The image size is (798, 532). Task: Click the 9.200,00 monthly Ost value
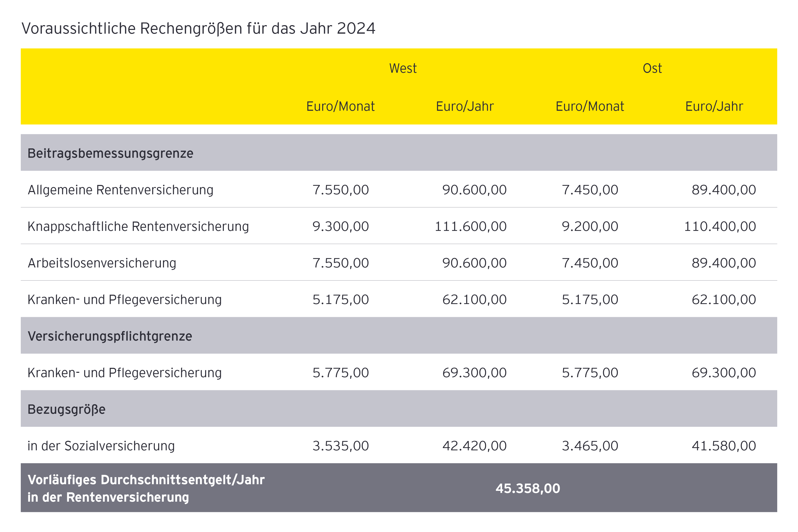click(x=590, y=226)
